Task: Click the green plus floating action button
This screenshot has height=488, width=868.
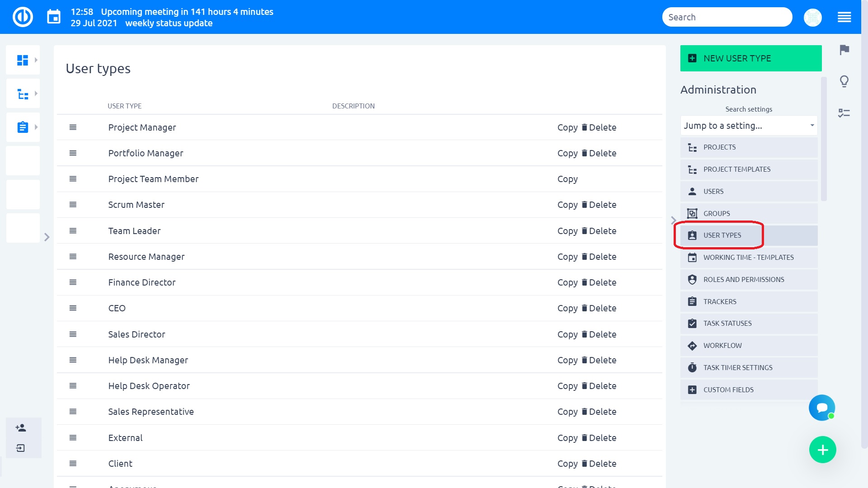Action: 823,450
